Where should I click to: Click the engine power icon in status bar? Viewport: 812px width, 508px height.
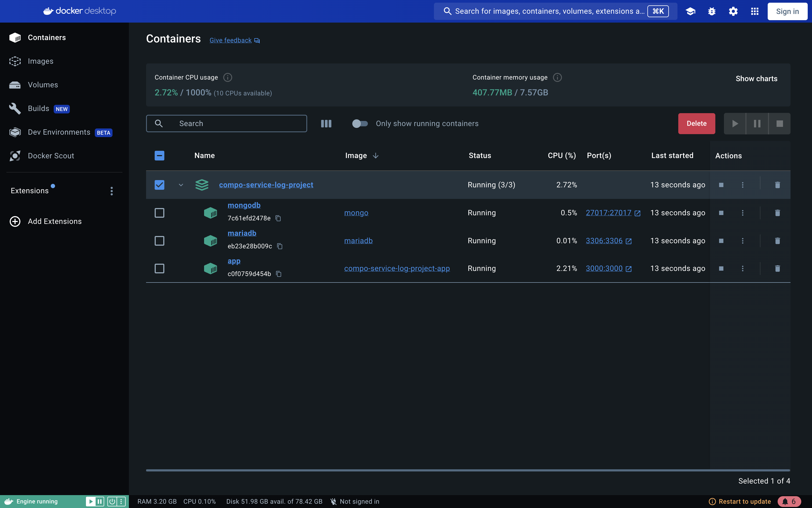112,501
